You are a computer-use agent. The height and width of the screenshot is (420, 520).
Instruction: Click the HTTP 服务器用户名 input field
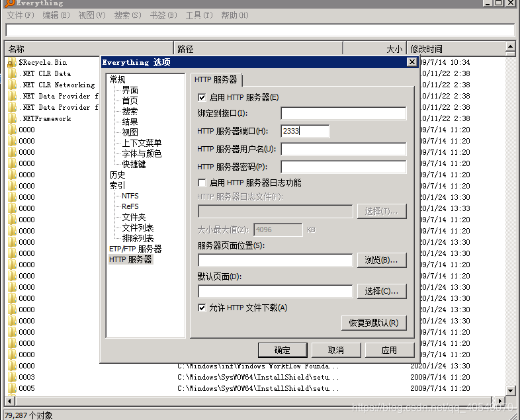coord(343,149)
